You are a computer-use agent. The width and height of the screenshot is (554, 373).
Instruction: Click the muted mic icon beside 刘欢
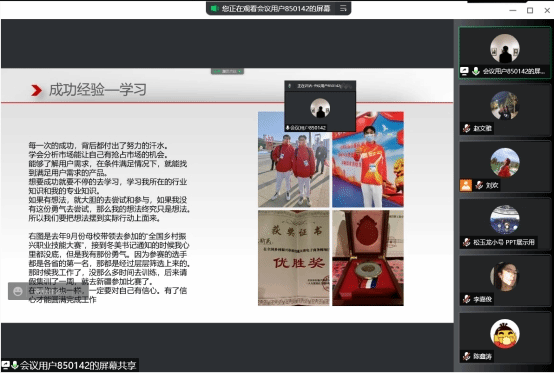click(479, 185)
